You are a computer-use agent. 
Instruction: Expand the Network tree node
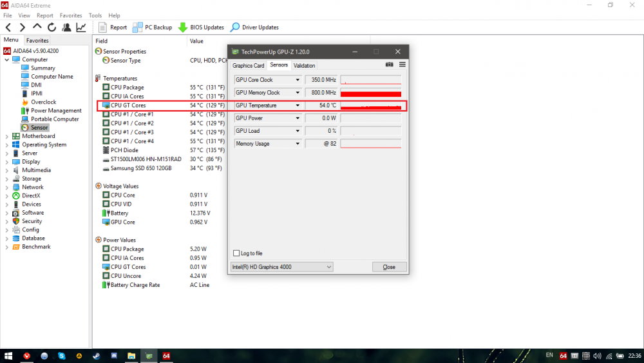7,187
